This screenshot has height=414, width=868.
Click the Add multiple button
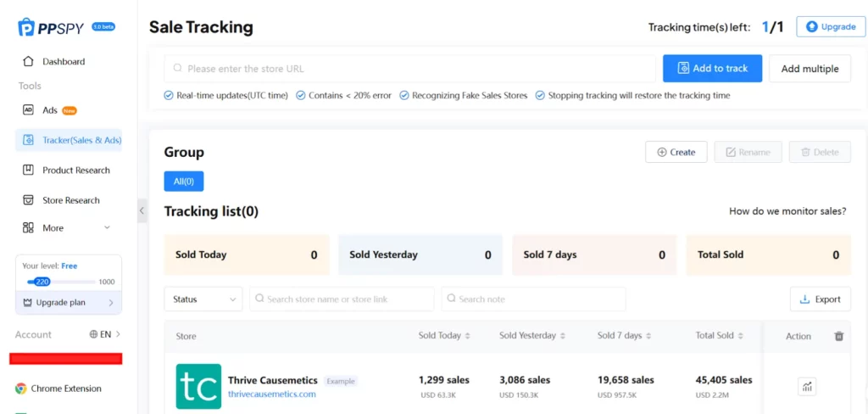pyautogui.click(x=810, y=69)
